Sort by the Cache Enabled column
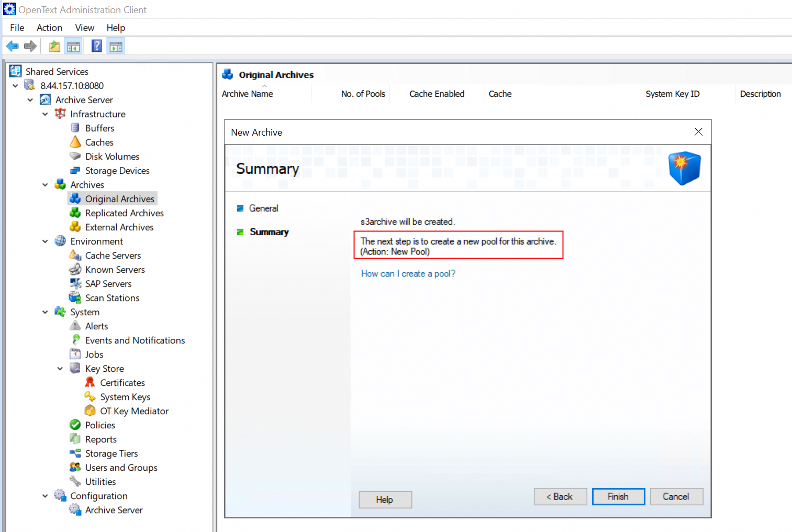This screenshot has height=532, width=792. [437, 94]
